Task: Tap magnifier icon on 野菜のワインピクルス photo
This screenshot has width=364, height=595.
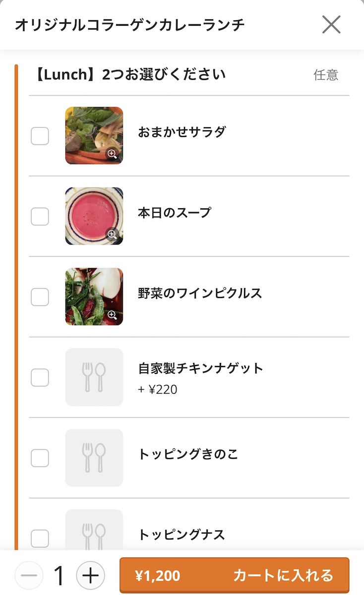Action: tap(112, 315)
